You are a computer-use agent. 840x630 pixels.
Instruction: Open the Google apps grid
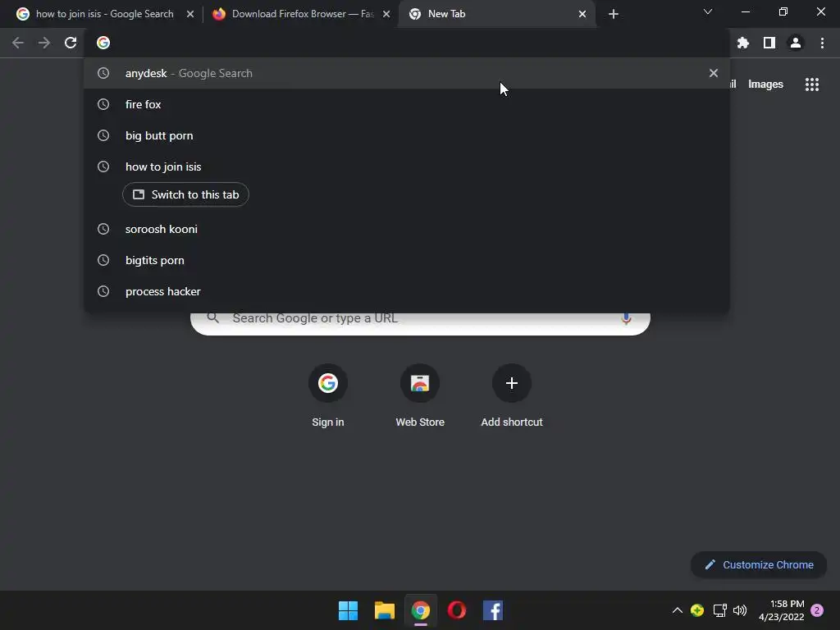tap(812, 84)
